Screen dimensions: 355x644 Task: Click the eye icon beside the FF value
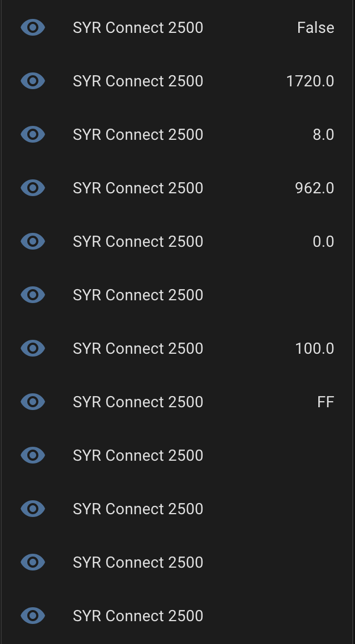[x=33, y=402]
